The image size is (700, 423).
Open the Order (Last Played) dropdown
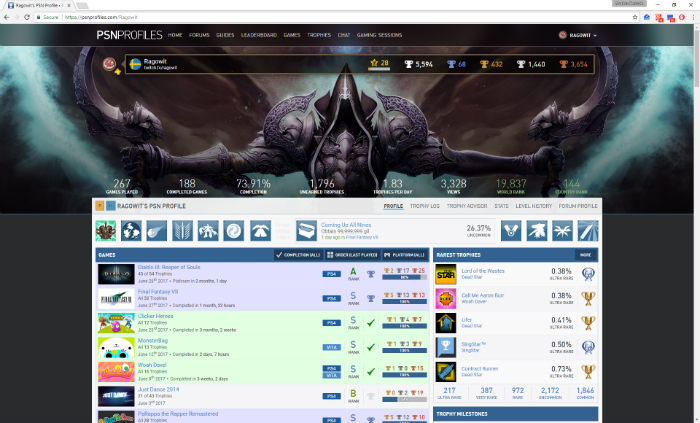(352, 255)
